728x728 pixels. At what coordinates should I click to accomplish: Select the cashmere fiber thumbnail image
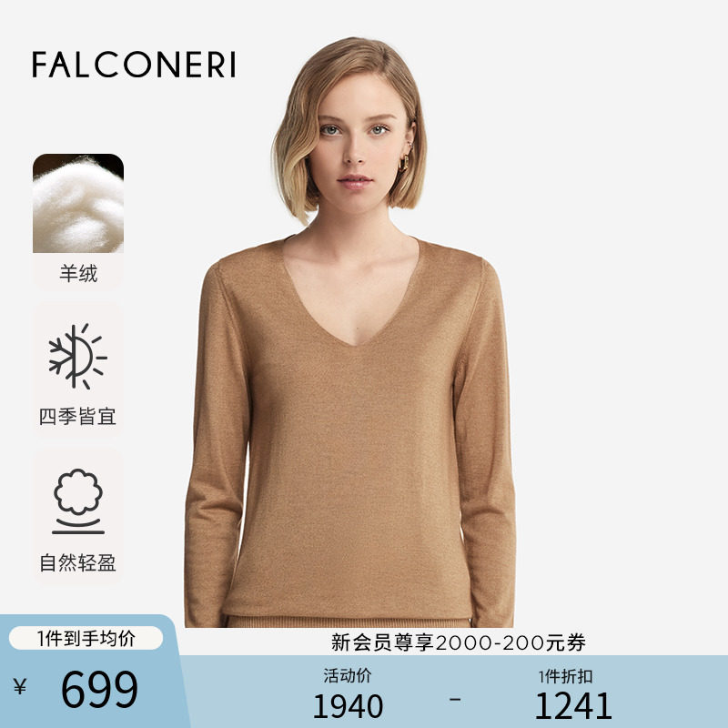point(78,203)
